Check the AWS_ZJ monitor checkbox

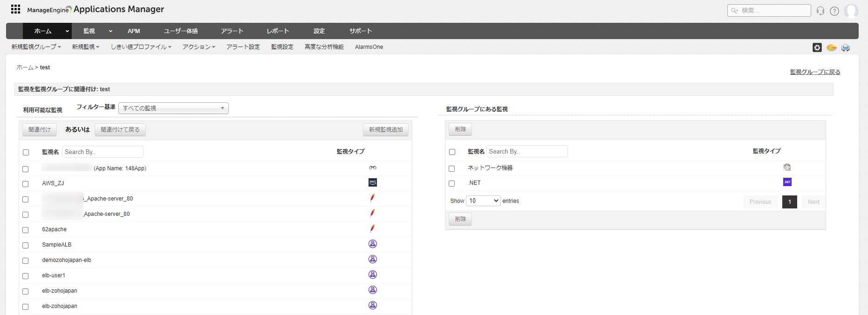[x=26, y=184]
